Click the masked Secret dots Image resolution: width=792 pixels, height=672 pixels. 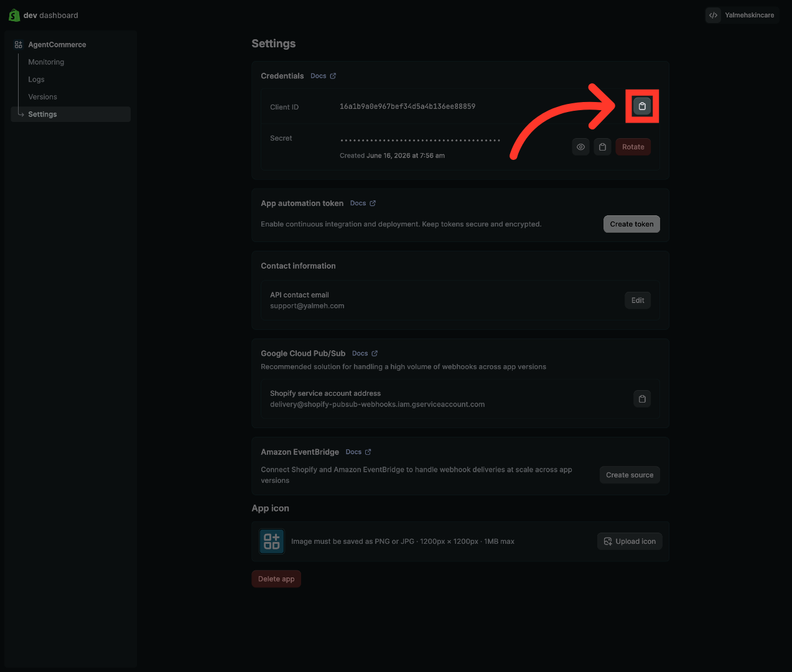(x=421, y=141)
